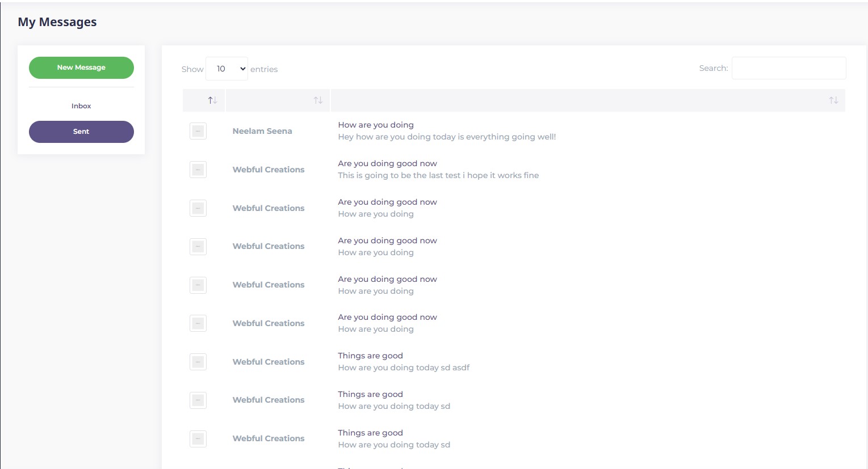Focus the Search input field
This screenshot has width=868, height=469.
click(x=789, y=68)
